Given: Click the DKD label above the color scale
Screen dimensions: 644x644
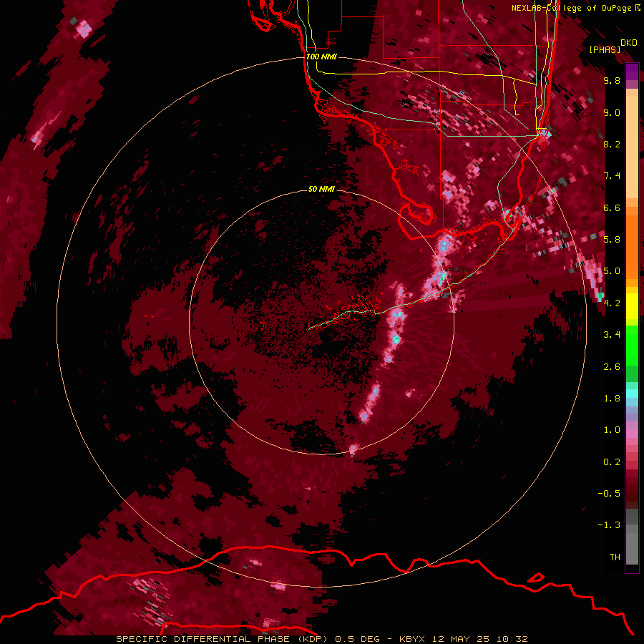Looking at the screenshot, I should click(628, 43).
